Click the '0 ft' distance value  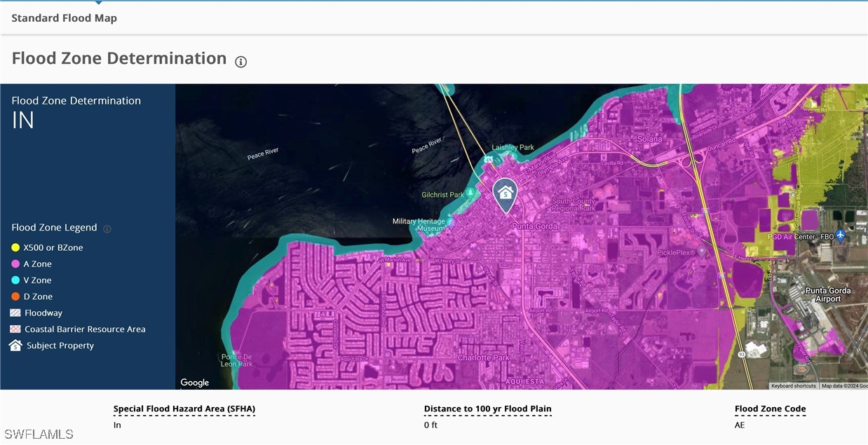pos(430,425)
